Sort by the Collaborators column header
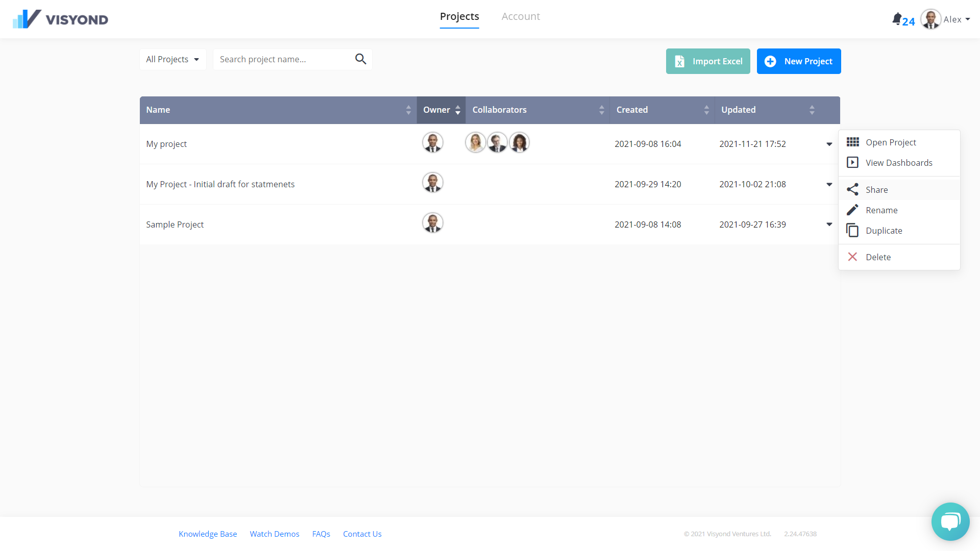980x551 pixels. click(537, 110)
